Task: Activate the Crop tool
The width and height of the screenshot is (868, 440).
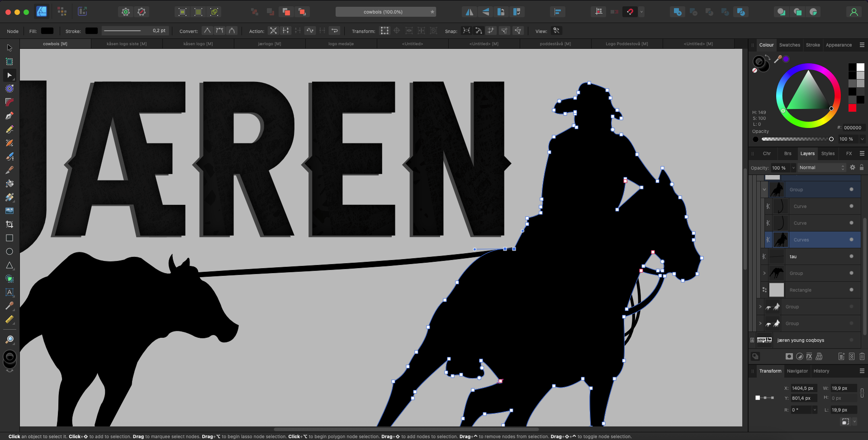Action: point(9,224)
